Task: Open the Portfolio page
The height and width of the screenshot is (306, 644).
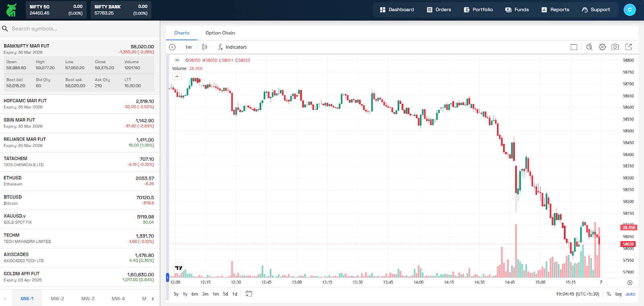Action: (x=478, y=10)
